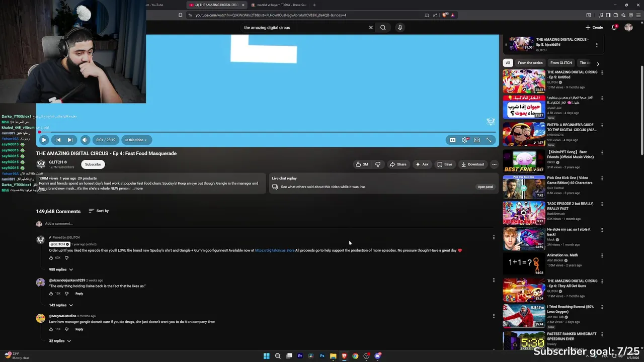Switch the player to theater mode
The height and width of the screenshot is (362, 644).
477,140
